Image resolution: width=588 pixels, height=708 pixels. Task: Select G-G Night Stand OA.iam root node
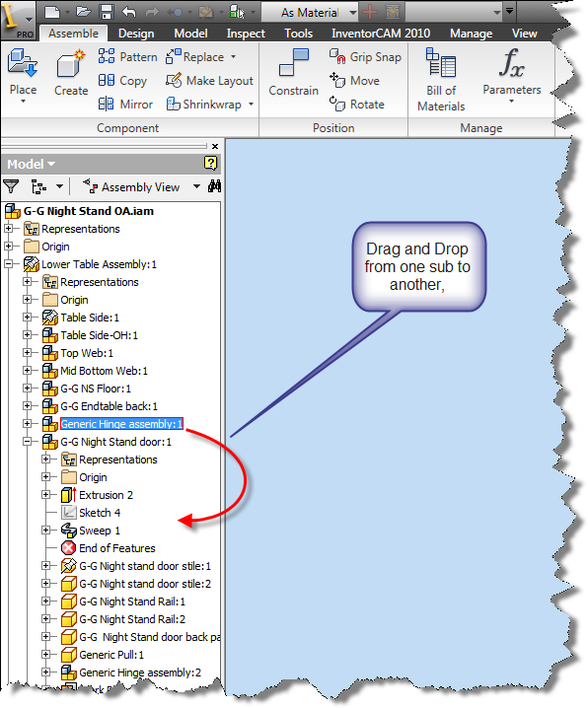[89, 211]
